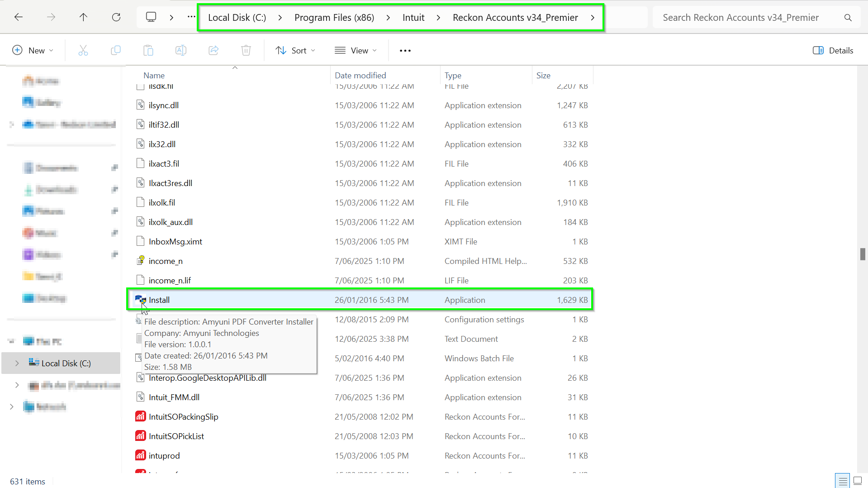Expand the chevron after Intuit breadcrumb
The width and height of the screenshot is (868, 488).
(438, 18)
